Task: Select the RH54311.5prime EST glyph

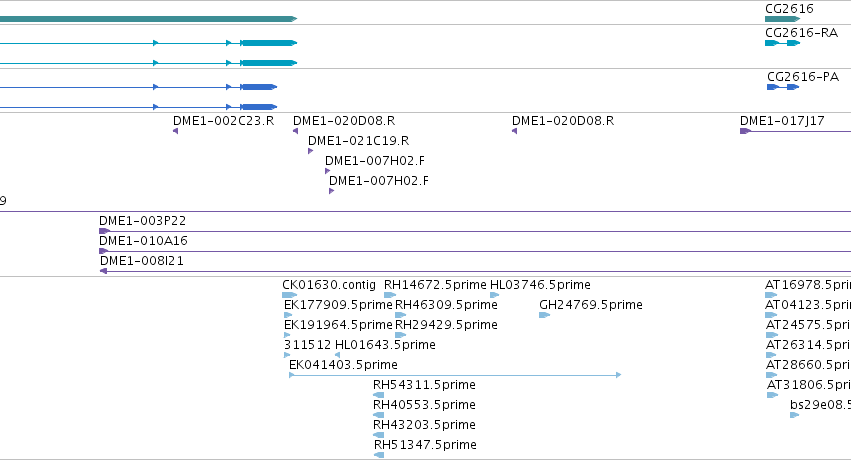Action: tap(379, 395)
